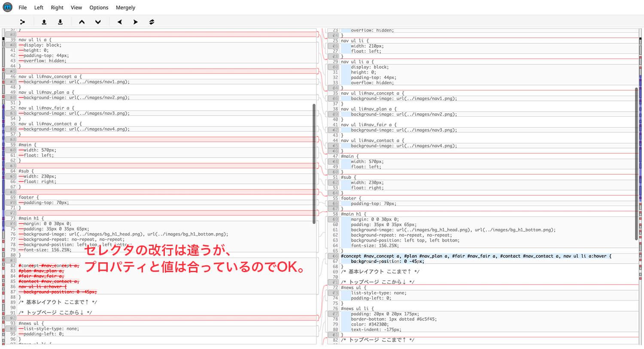This screenshot has width=644, height=349.
Task: Click right pane line 'color: #342300;'
Action: 370,325
